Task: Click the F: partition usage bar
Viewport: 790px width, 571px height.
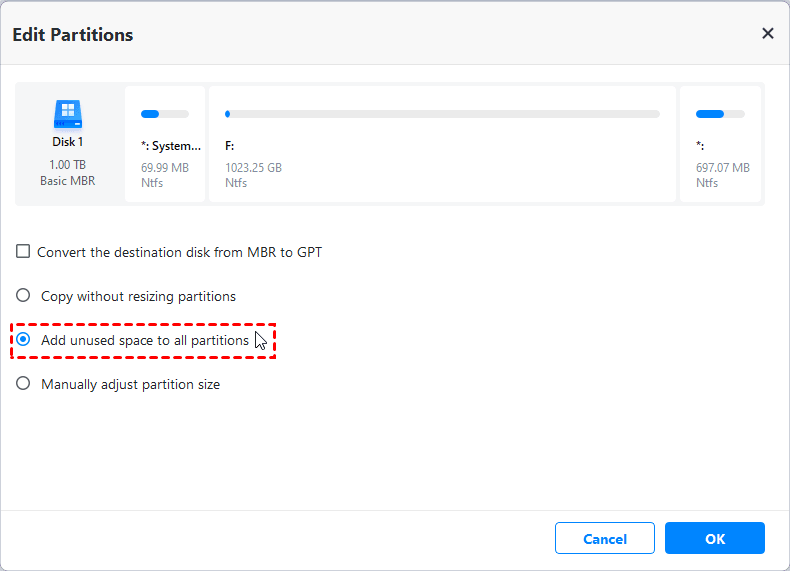Action: coord(442,114)
